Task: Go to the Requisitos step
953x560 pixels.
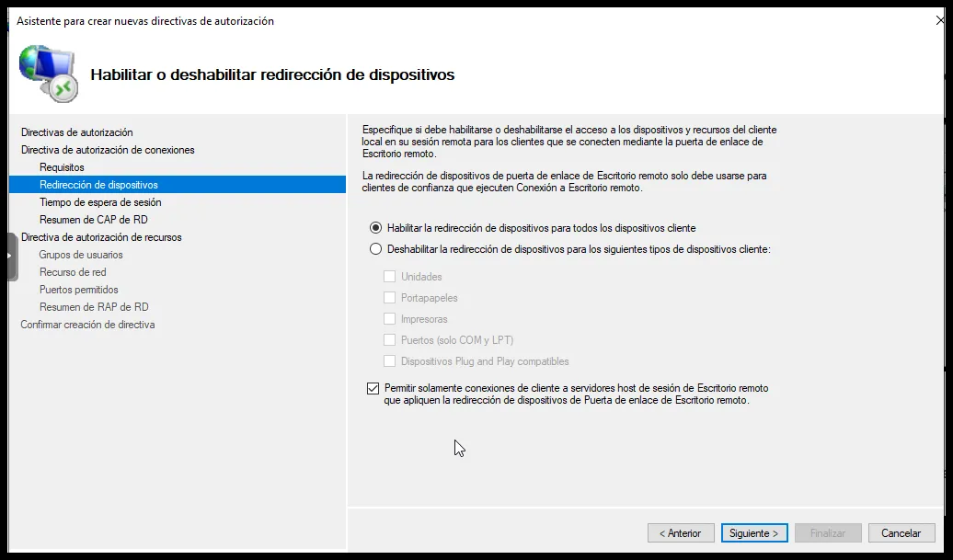Action: (62, 167)
